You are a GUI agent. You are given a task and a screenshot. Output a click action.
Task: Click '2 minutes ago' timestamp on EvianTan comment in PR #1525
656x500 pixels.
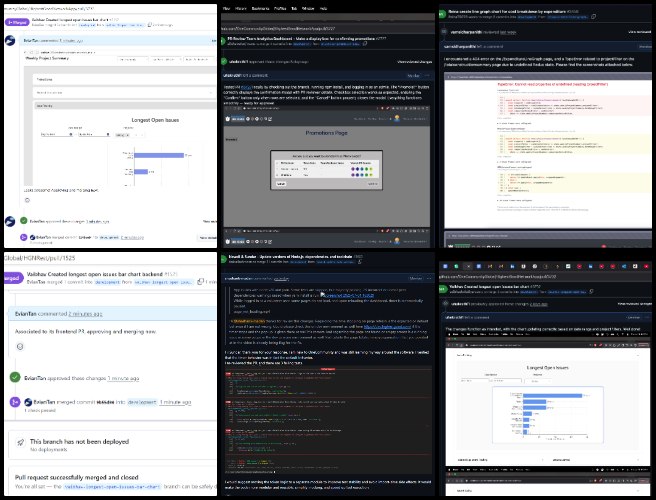pyautogui.click(x=85, y=314)
